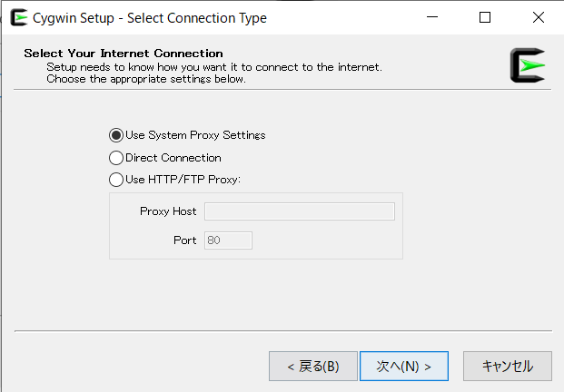Proceed using the 次へ(N) button
Viewport: 564px width, 392px height.
point(403,367)
